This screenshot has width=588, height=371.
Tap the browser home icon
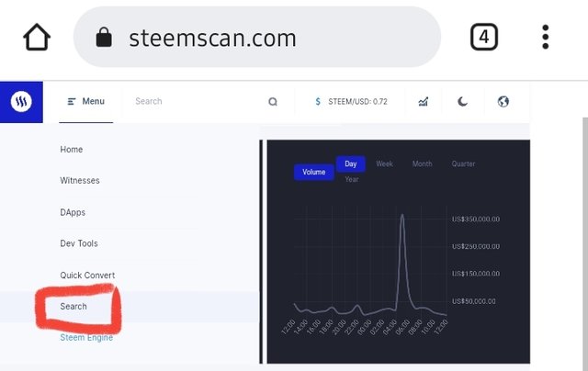coord(37,38)
